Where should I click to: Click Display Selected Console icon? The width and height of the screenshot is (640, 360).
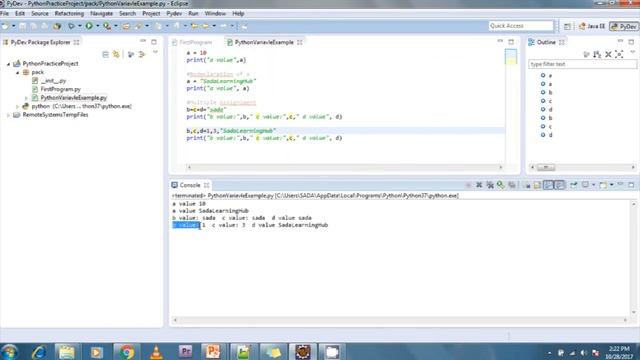tap(585, 185)
